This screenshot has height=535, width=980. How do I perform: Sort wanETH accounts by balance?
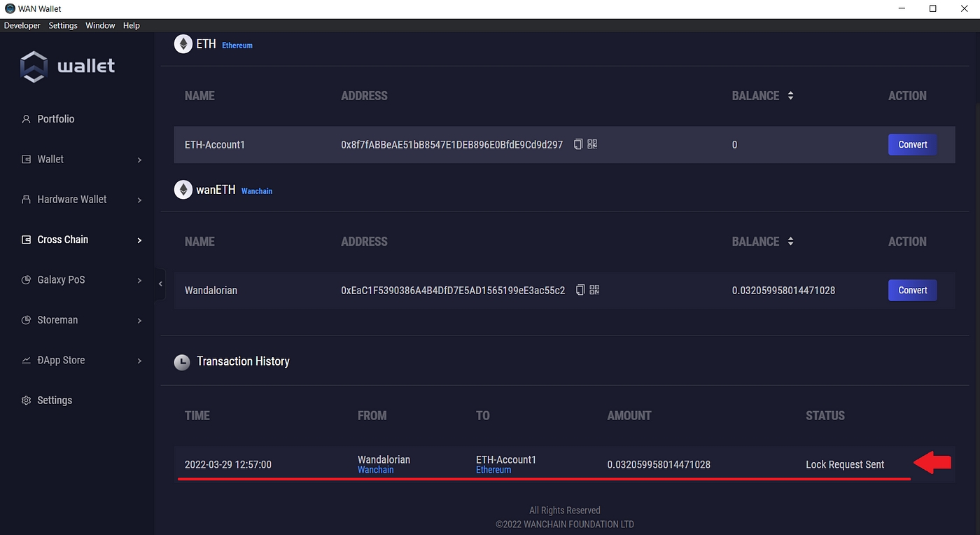pyautogui.click(x=790, y=242)
